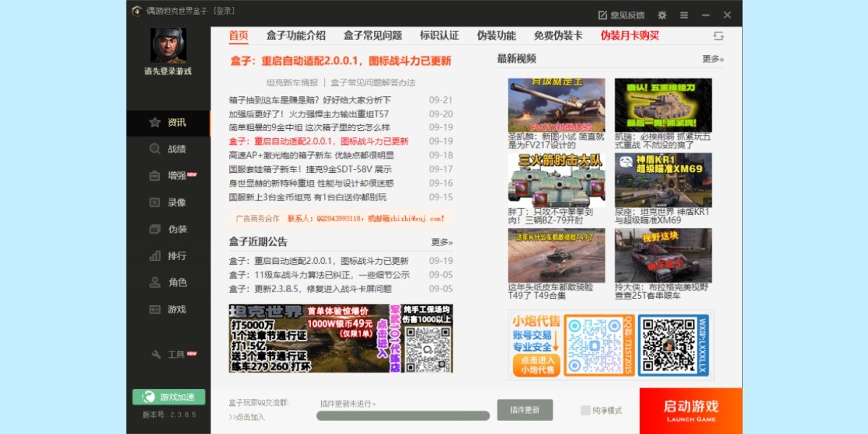The image size is (868, 434).
Task: Play the T49合集 video thumbnail
Action: (x=556, y=255)
